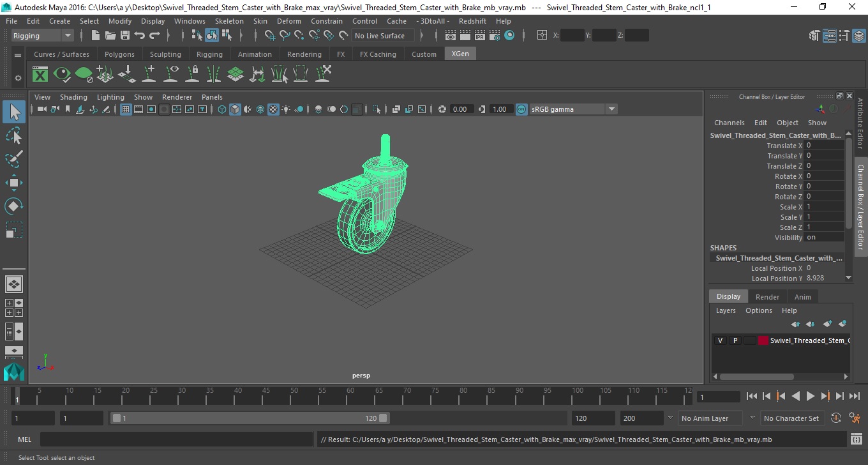Viewport: 868px width, 465px height.
Task: Click the MEL command input field
Action: pos(176,439)
